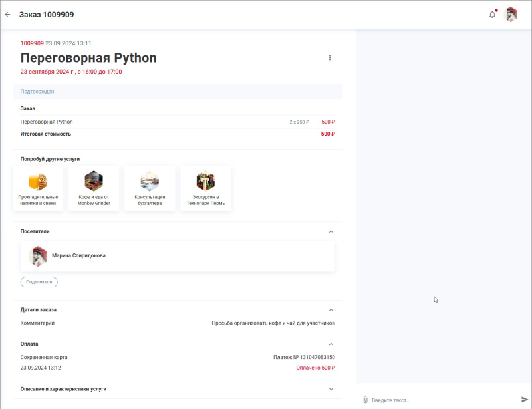The image size is (532, 409).
Task: Open the notification bell icon
Action: click(493, 13)
